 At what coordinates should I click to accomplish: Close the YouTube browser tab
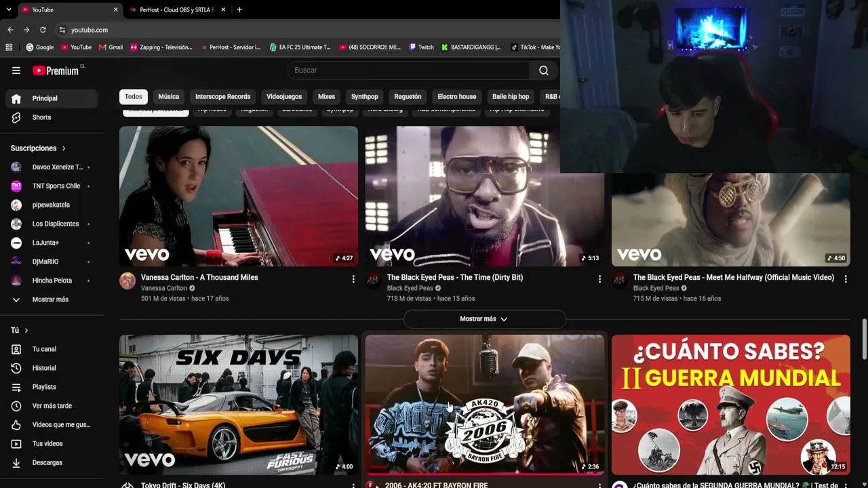click(115, 9)
